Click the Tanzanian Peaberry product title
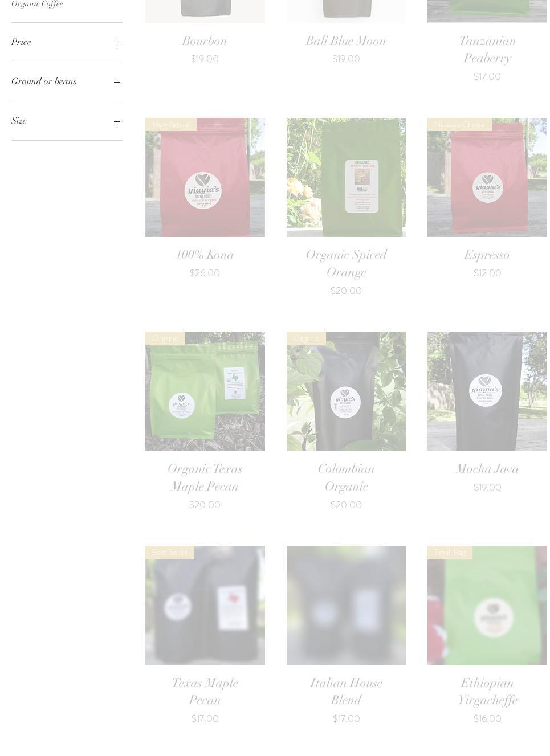The image size is (550, 756). (x=487, y=50)
